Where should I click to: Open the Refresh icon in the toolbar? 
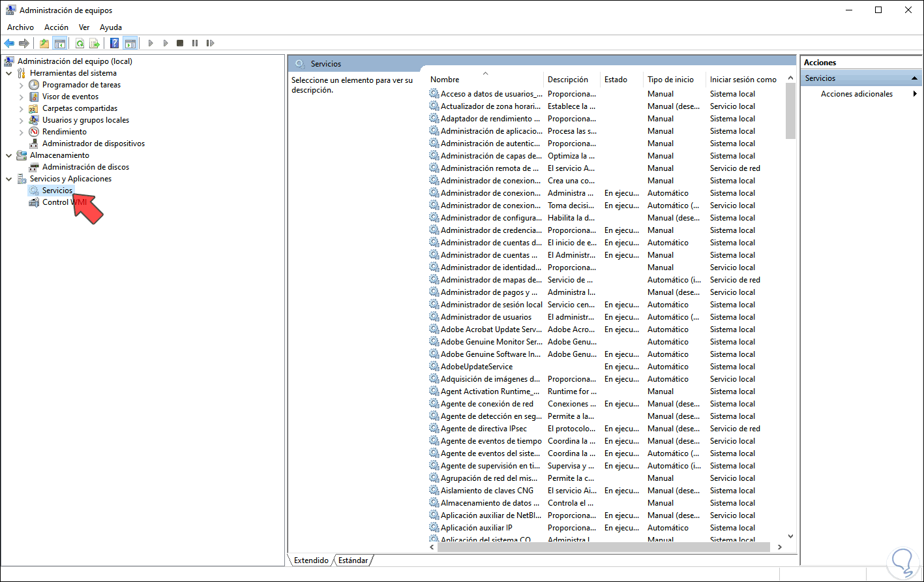pyautogui.click(x=80, y=42)
